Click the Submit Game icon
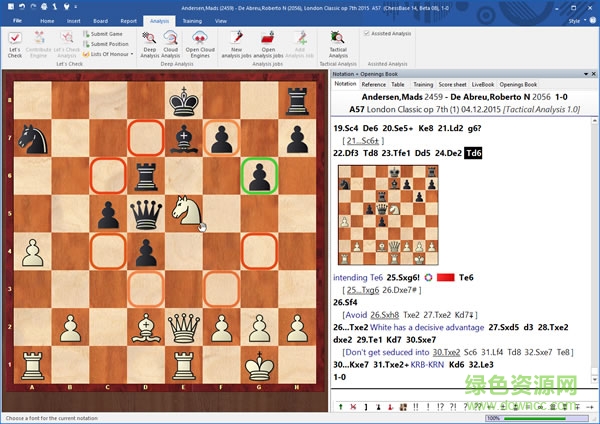Image resolution: width=600 pixels, height=424 pixels. [x=86, y=34]
